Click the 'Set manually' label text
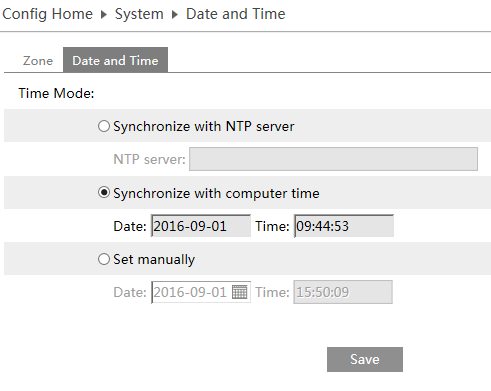The height and width of the screenshot is (391, 491). point(154,260)
